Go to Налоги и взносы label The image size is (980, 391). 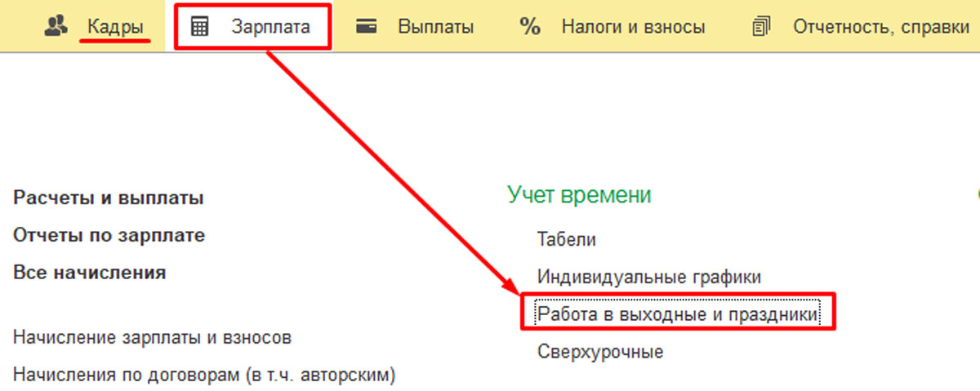point(633,27)
